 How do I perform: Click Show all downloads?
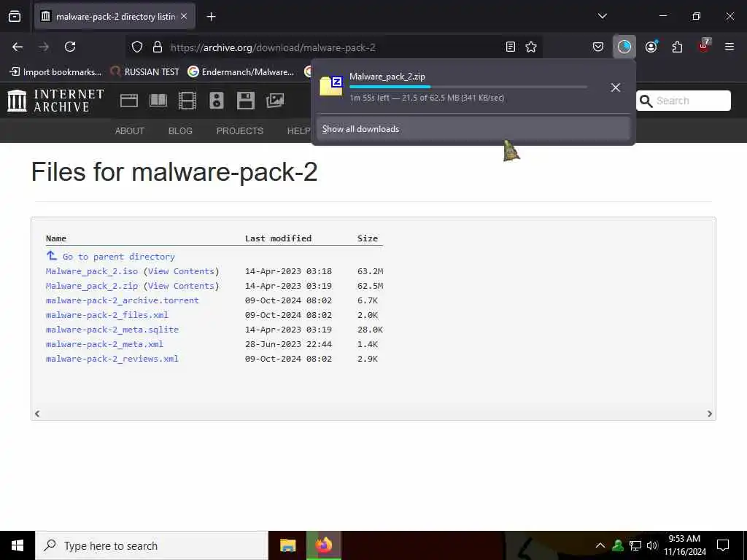(473, 129)
